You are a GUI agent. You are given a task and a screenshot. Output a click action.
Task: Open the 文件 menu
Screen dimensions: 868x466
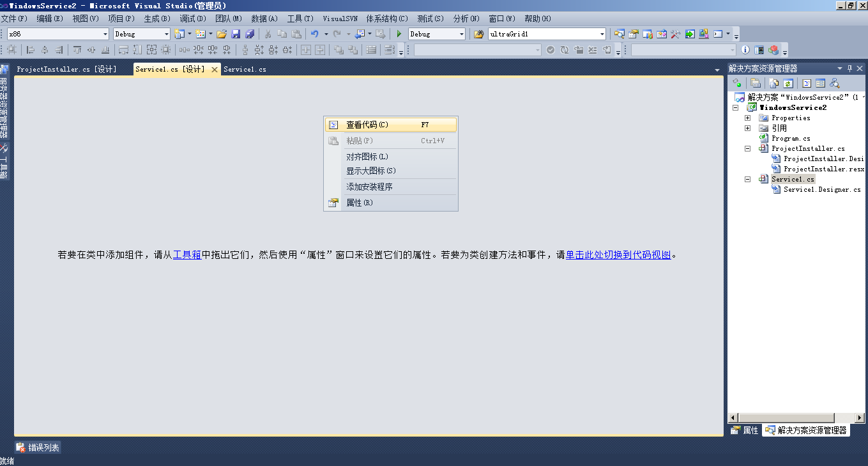[14, 19]
